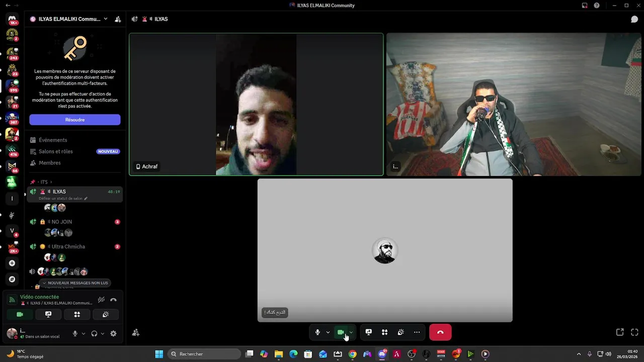Focus the streamer's webcam tile with sunglasses

click(x=514, y=105)
